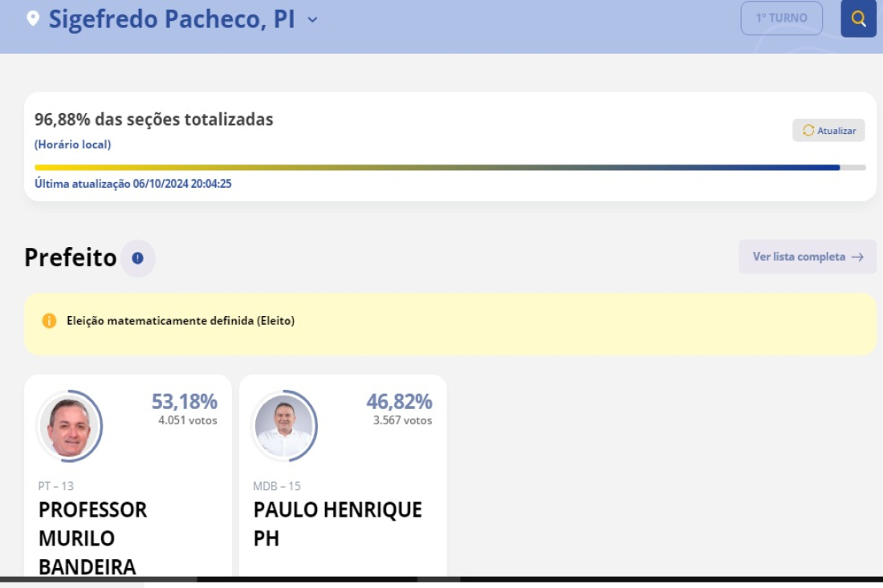Click the arrow icon in Ver lista completa
This screenshot has height=588, width=883.
857,258
